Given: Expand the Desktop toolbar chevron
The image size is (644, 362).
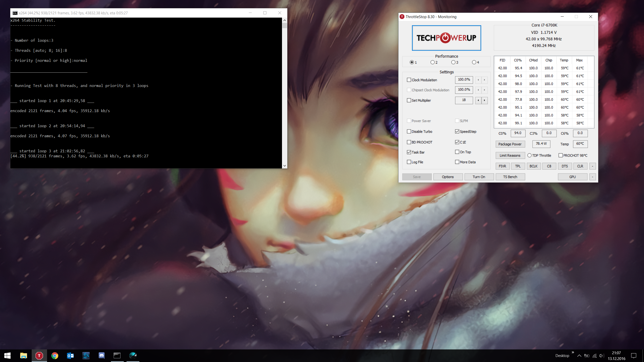Looking at the screenshot, I should (573, 352).
